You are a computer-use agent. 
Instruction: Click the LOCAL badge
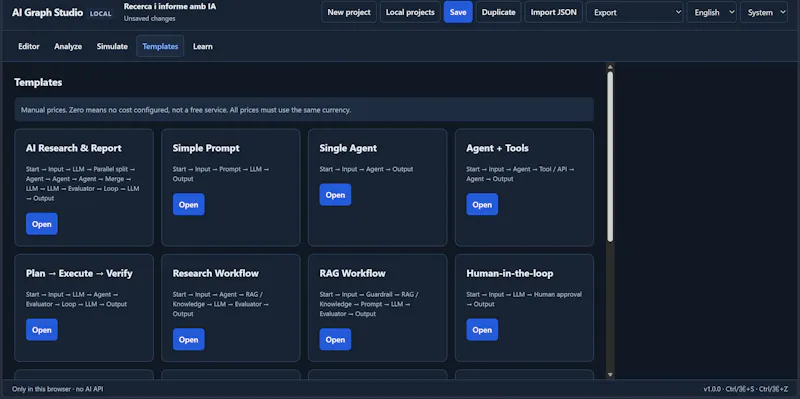pos(101,14)
